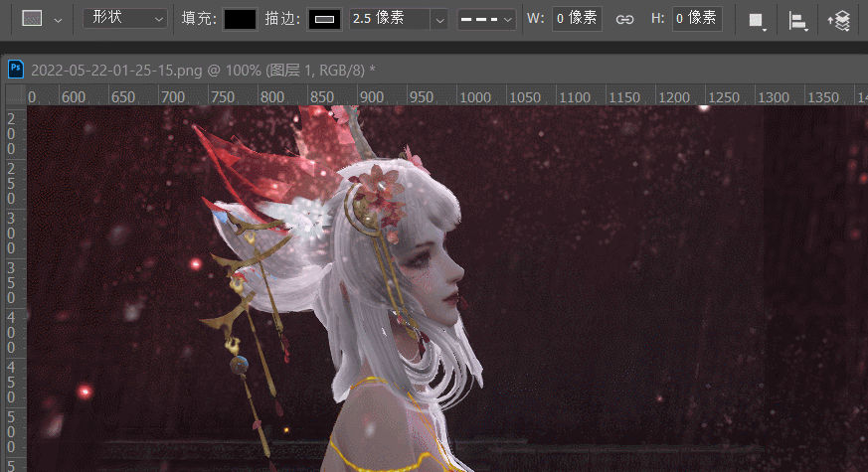
Task: Click the black 填充 fill swatch
Action: [239, 19]
